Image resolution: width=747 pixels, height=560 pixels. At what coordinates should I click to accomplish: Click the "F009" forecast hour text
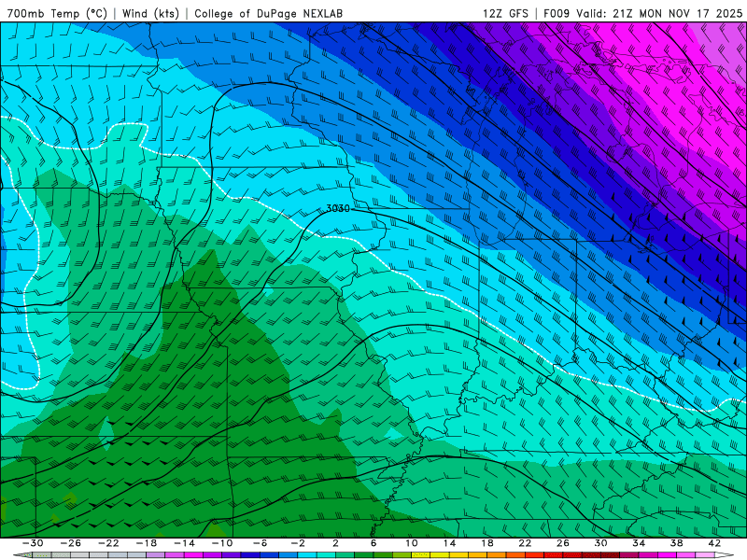pyautogui.click(x=557, y=13)
